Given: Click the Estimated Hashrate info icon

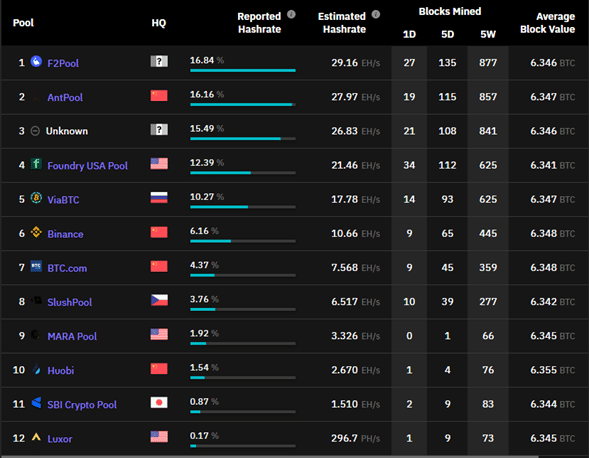Looking at the screenshot, I should coord(376,15).
